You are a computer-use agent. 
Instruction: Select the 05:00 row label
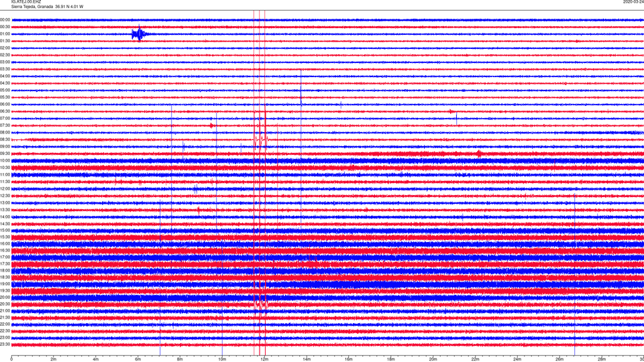(x=5, y=90)
